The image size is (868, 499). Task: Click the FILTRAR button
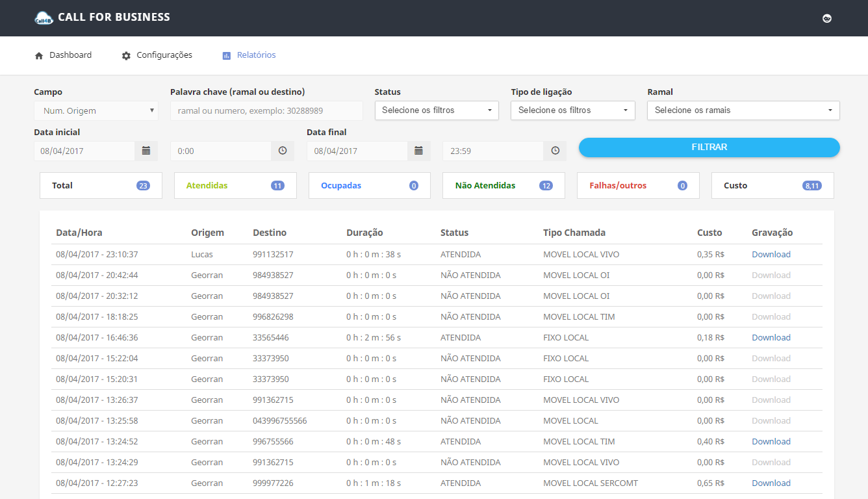709,147
